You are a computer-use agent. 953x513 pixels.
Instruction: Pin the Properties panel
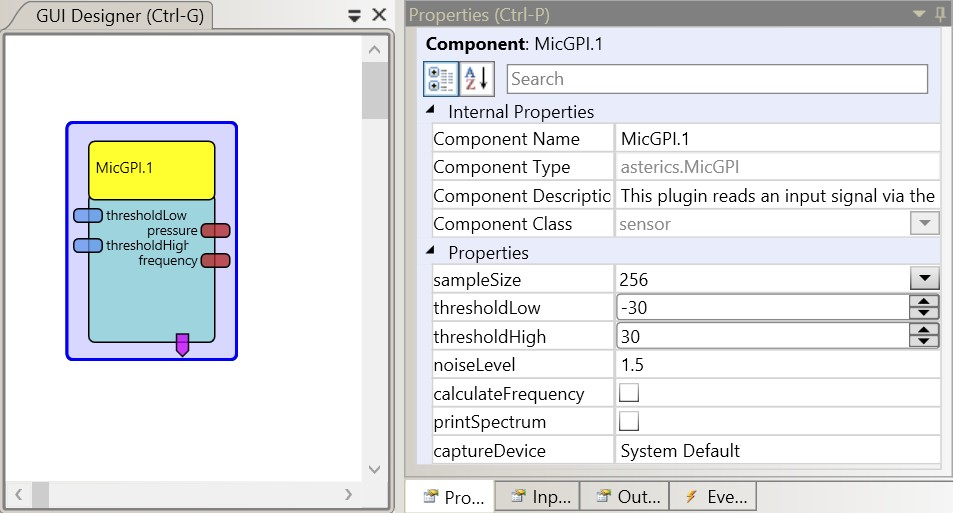coord(940,14)
